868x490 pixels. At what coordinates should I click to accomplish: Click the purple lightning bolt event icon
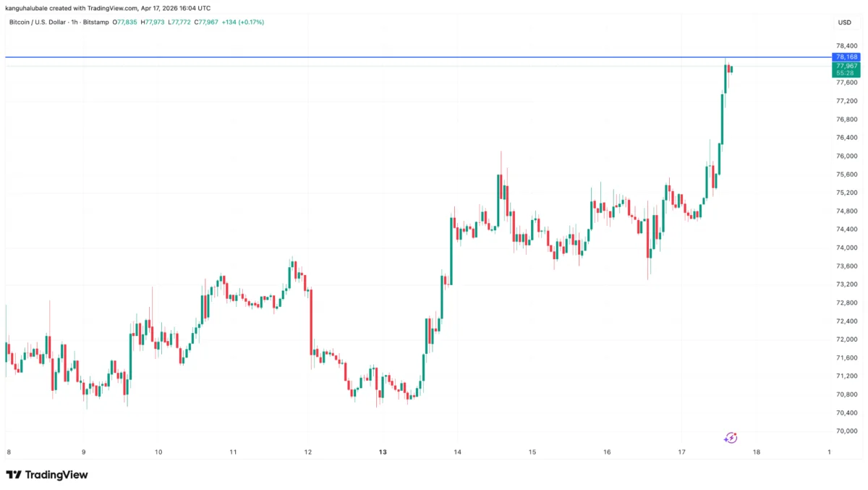[731, 437]
